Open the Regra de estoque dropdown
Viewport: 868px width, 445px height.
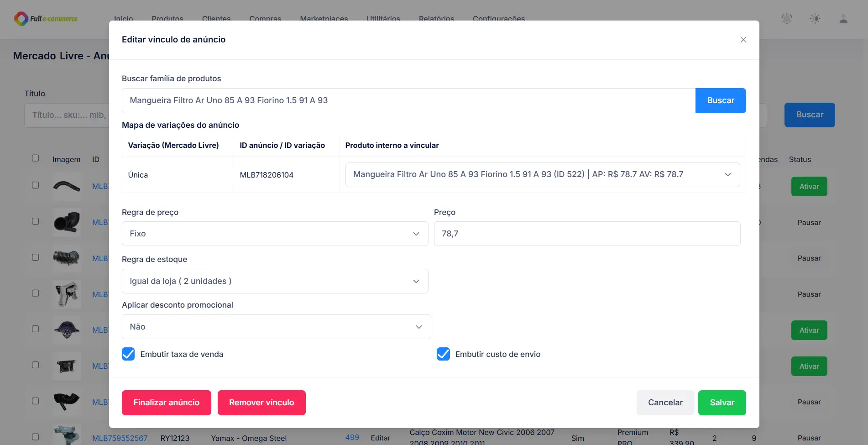[275, 281]
